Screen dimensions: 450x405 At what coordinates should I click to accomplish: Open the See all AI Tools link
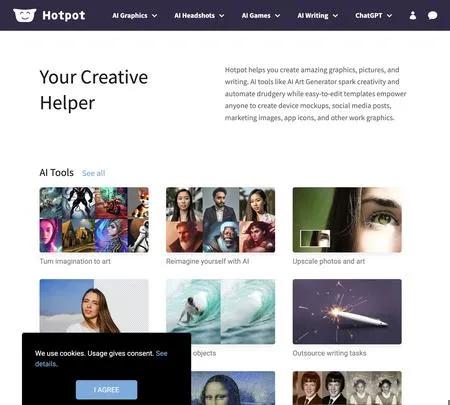tap(93, 173)
